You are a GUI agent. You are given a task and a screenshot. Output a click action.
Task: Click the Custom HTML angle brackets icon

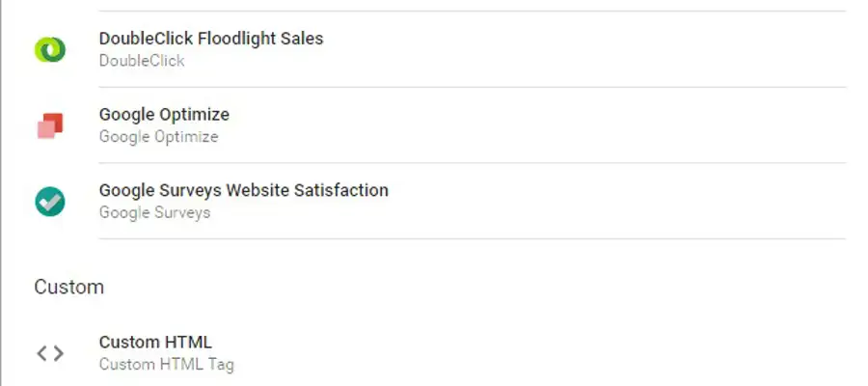pos(50,353)
